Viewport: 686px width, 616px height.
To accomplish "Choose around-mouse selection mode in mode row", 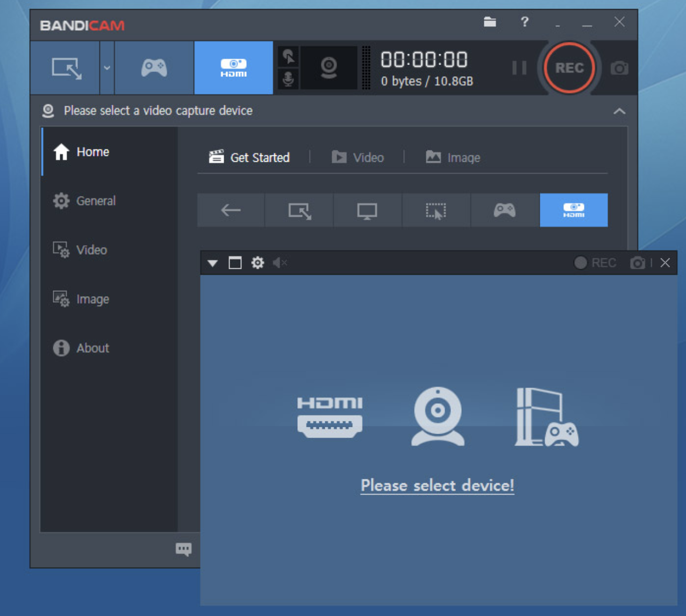I will pyautogui.click(x=436, y=210).
